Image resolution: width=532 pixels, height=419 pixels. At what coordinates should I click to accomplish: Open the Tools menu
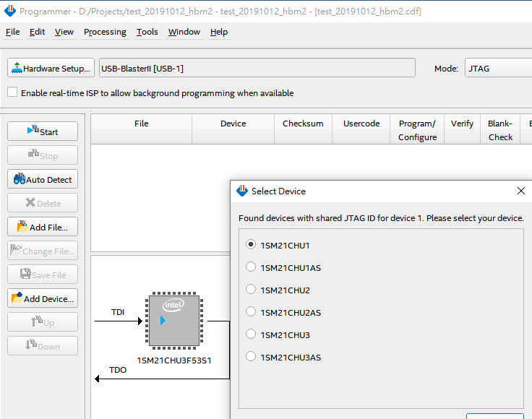pyautogui.click(x=147, y=32)
